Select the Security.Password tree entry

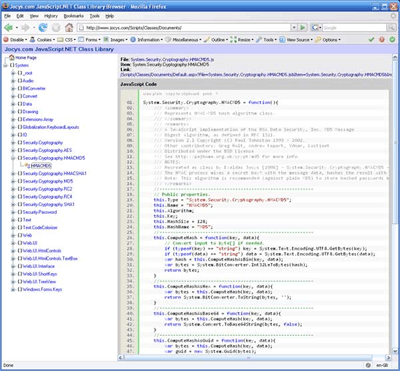pyautogui.click(x=40, y=212)
